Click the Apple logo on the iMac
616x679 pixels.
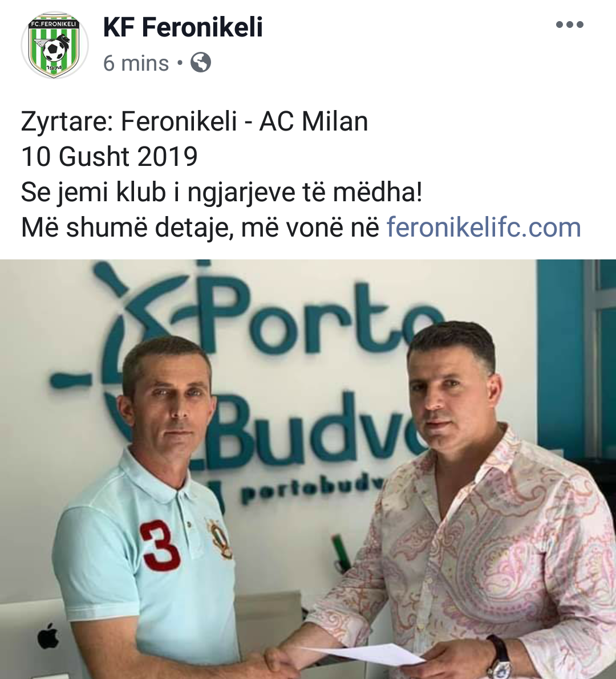[x=48, y=636]
